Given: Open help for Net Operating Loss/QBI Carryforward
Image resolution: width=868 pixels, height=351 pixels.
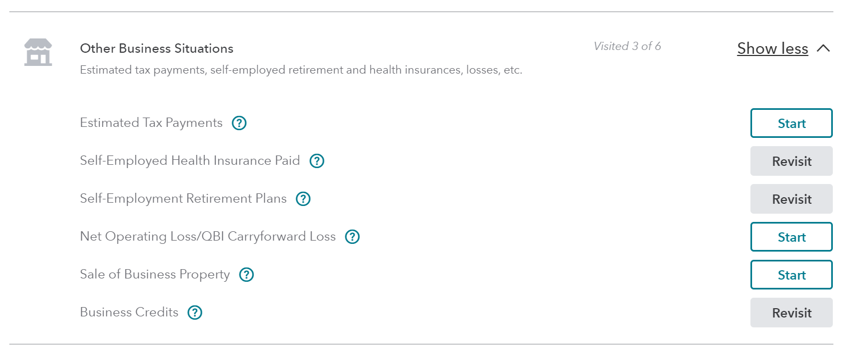Looking at the screenshot, I should 352,237.
